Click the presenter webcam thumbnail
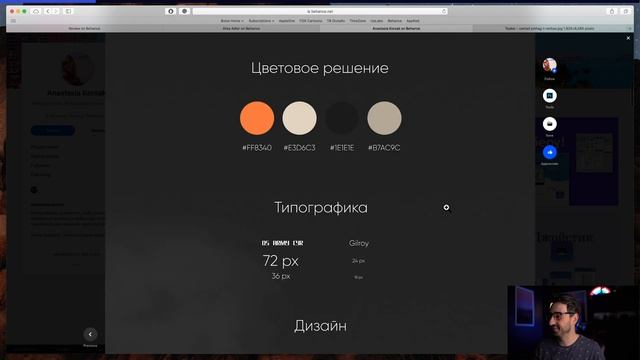The image size is (640, 360). tap(573, 322)
